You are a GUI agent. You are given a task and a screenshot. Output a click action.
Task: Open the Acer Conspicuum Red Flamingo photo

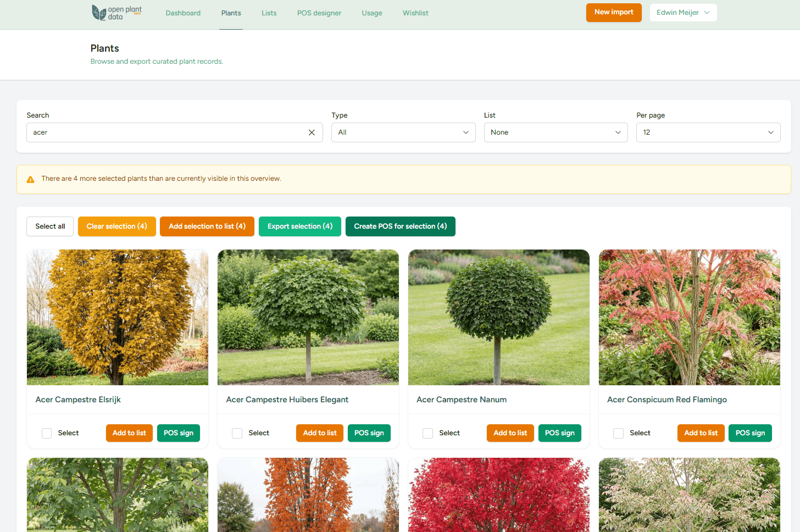(x=690, y=317)
